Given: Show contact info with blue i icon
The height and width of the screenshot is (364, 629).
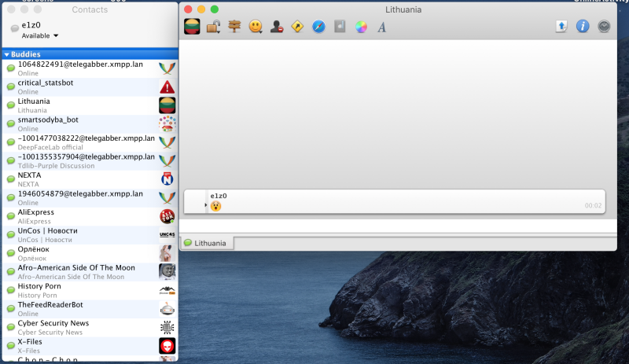Looking at the screenshot, I should [x=583, y=27].
